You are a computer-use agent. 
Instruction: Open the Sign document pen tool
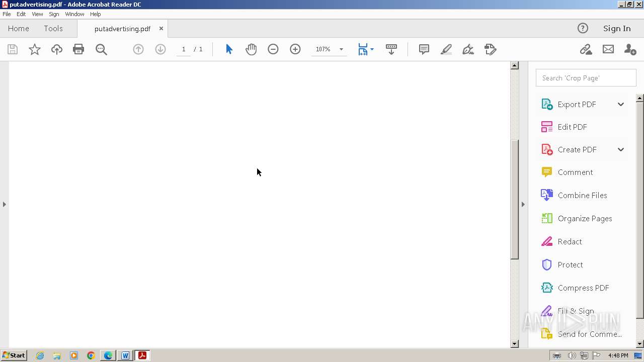click(x=468, y=49)
